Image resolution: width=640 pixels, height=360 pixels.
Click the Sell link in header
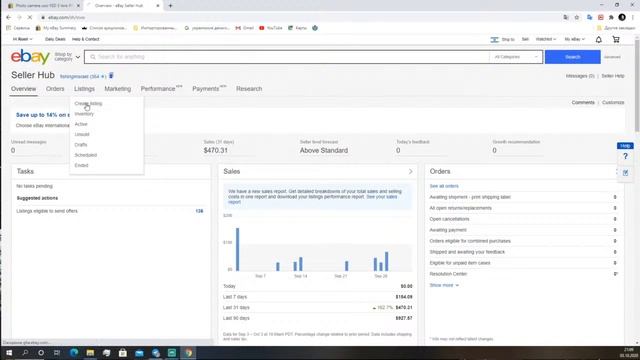click(x=525, y=39)
